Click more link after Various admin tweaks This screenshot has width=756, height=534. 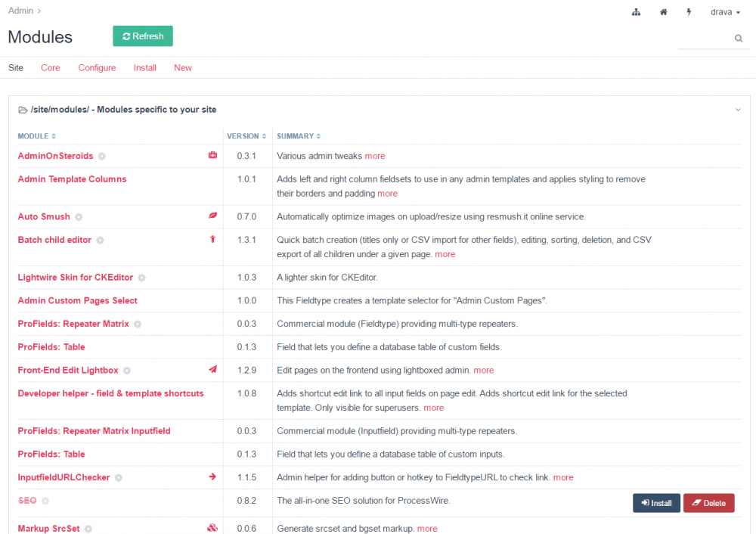[375, 155]
